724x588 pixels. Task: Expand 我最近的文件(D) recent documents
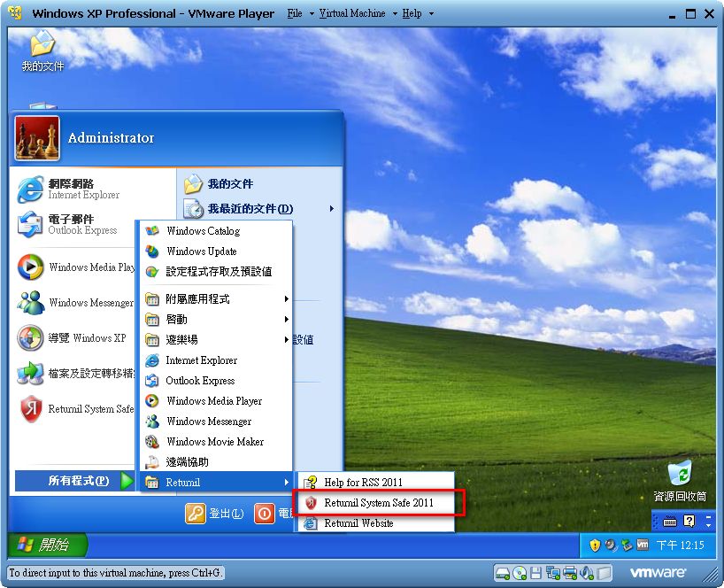(x=258, y=209)
